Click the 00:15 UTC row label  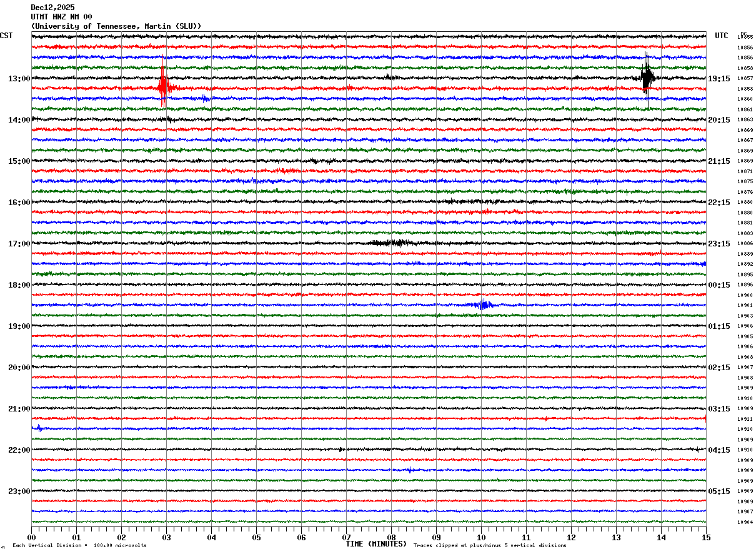tap(719, 285)
